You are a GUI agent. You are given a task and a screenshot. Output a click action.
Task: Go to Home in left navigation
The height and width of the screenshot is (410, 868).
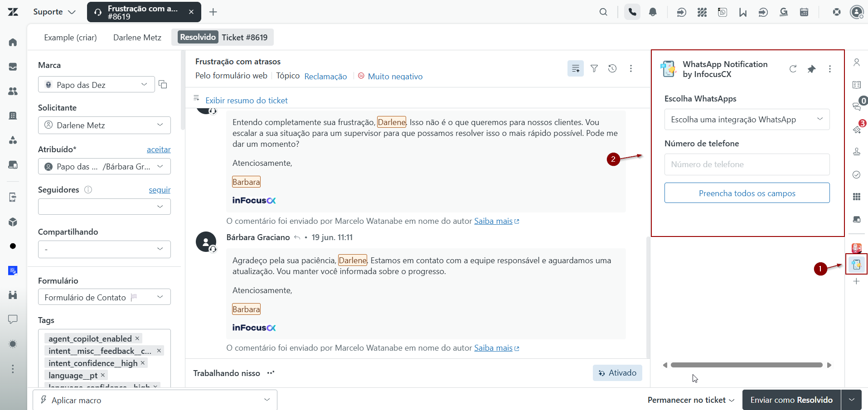[x=13, y=42]
